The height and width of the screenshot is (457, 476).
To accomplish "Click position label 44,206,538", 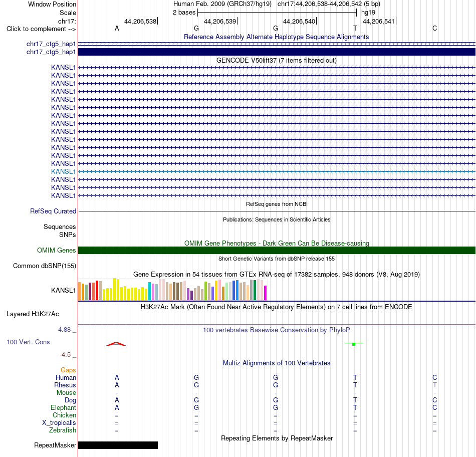I will [140, 21].
